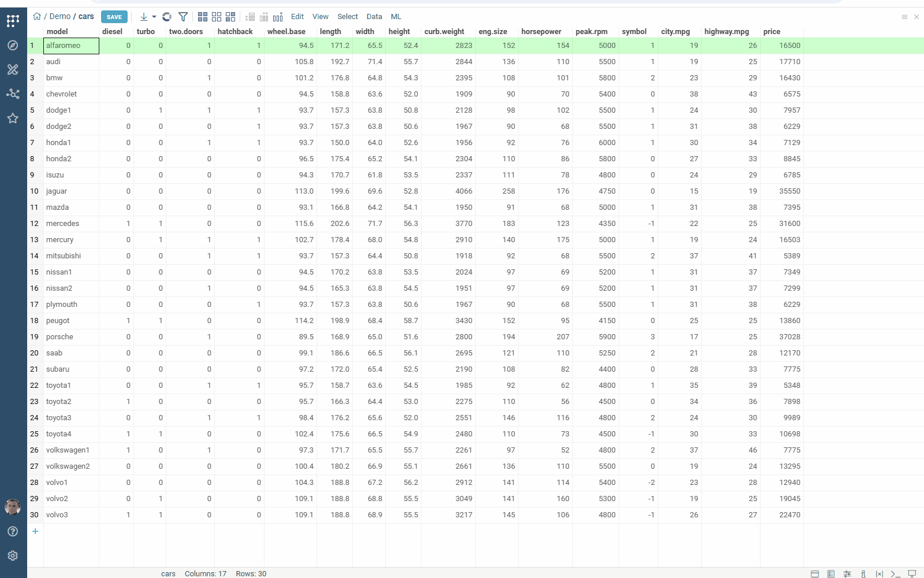Viewport: 924px width, 578px height.
Task: Open the help question mark icon
Action: [13, 531]
